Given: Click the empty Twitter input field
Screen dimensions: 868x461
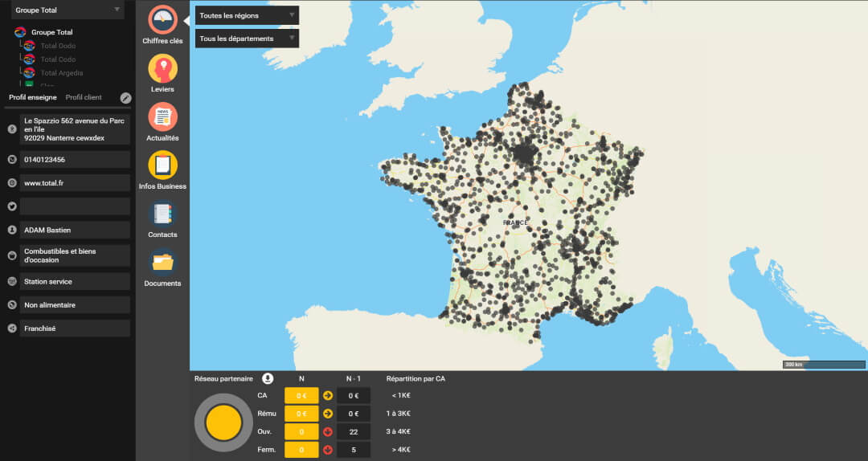Looking at the screenshot, I should tap(75, 206).
